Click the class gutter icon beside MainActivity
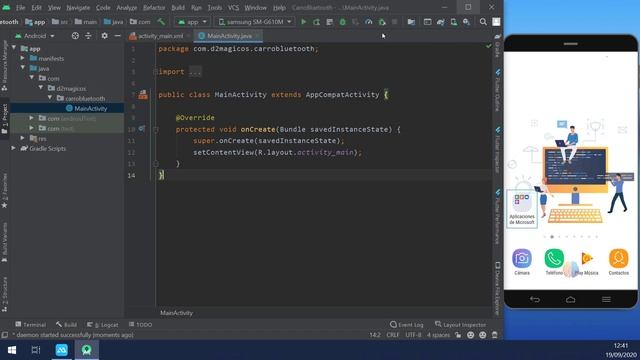The width and height of the screenshot is (640, 360). click(143, 95)
